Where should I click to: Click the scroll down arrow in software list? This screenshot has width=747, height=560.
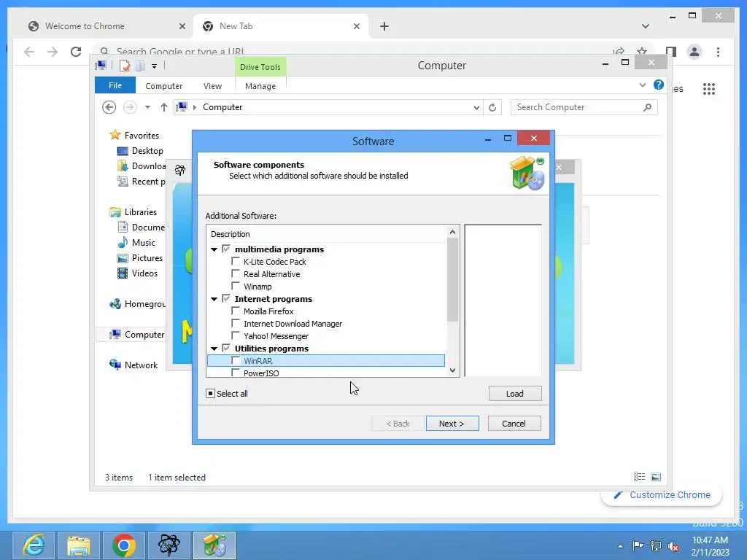click(452, 370)
